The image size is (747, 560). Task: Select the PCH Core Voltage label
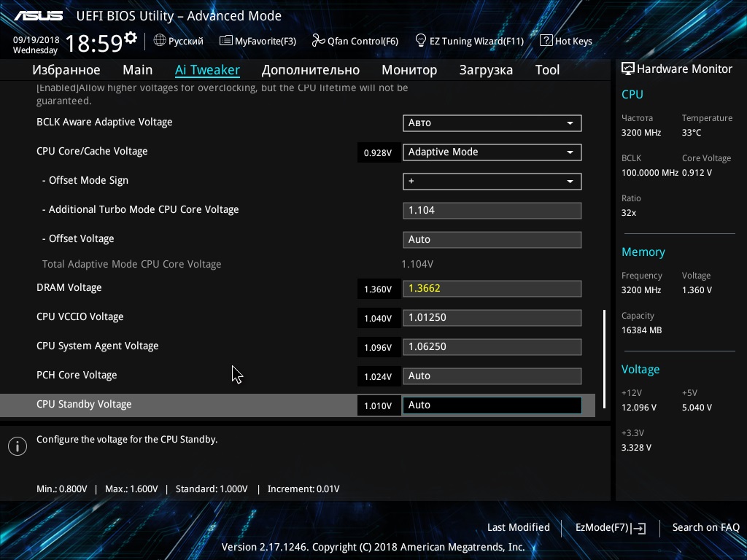(77, 376)
